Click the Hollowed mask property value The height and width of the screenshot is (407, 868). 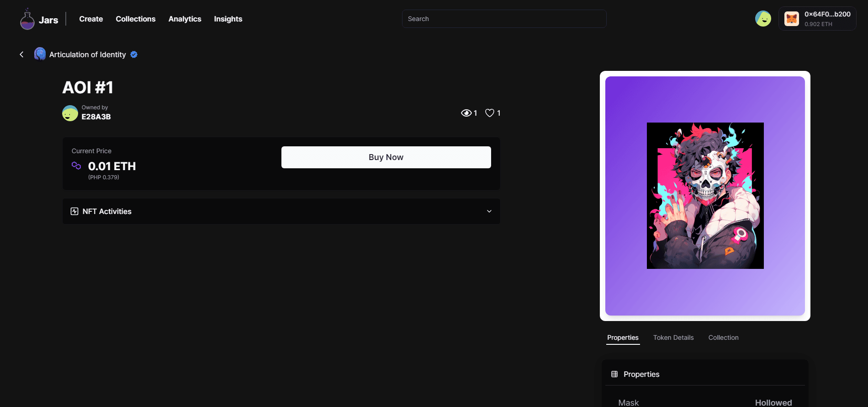[x=773, y=402]
